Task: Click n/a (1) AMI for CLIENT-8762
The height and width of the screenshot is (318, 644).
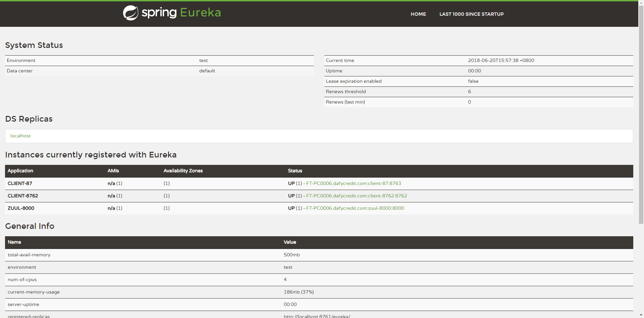Action: point(115,196)
